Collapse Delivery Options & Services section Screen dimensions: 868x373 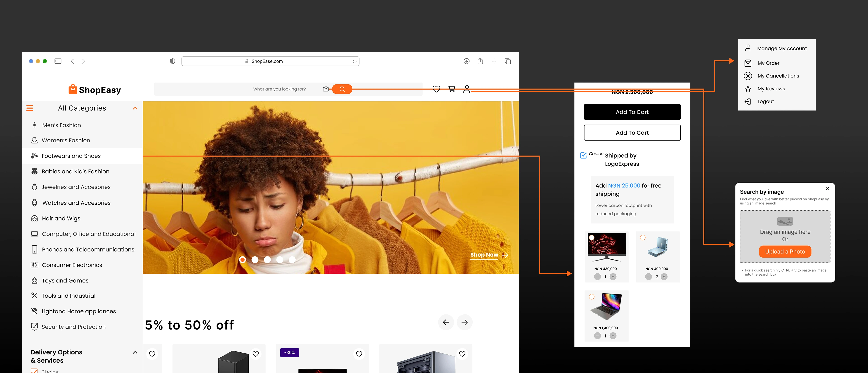point(135,352)
